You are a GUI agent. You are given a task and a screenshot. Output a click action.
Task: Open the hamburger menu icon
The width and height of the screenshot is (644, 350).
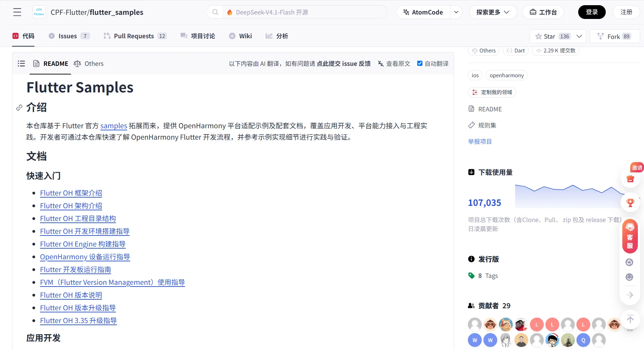coord(17,12)
